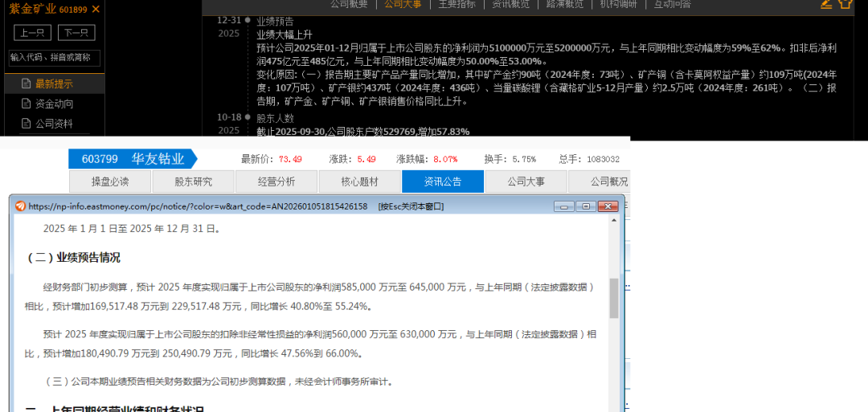This screenshot has width=868, height=412.
Task: Click the 12-31 timeline date marker
Action: point(228,20)
